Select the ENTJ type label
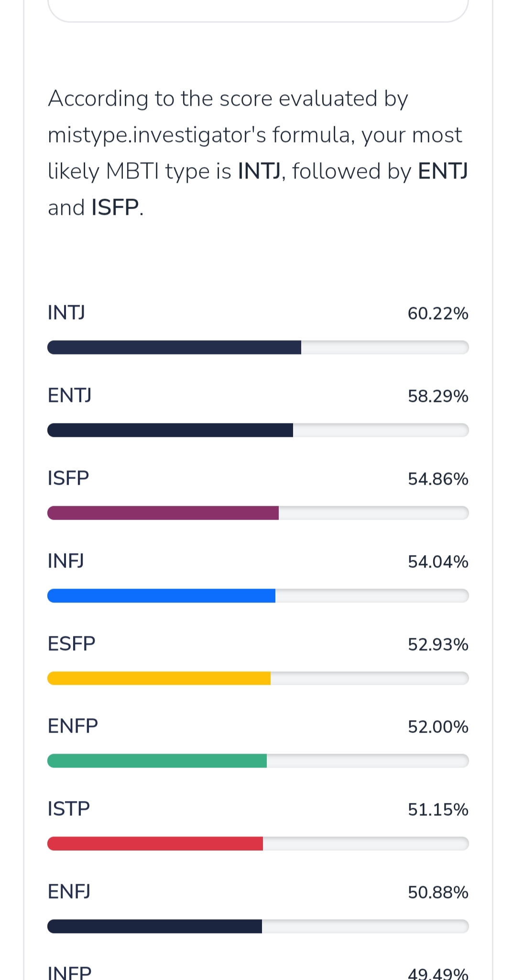Viewport: 513px width, 980px height. point(70,395)
